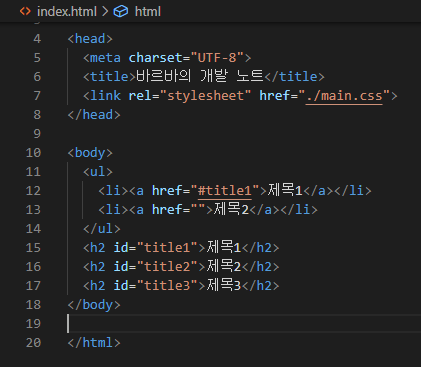The image size is (421, 367).
Task: Select line number 20
Action: tap(33, 343)
